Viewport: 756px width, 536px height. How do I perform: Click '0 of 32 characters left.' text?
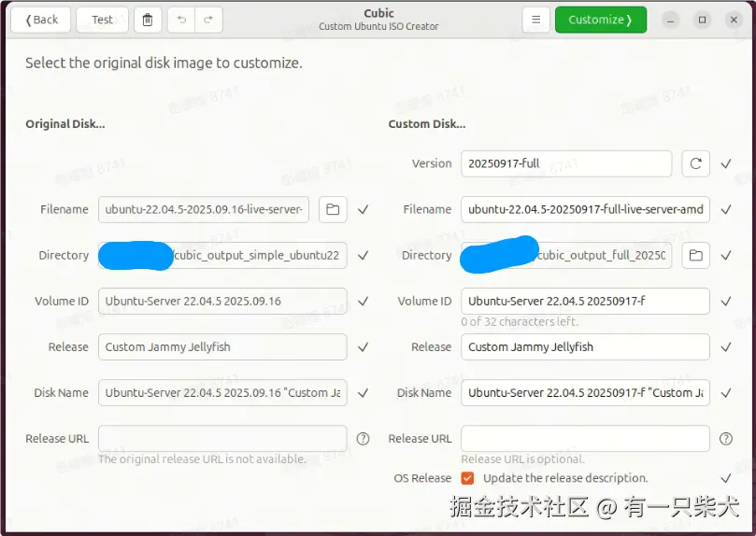pyautogui.click(x=520, y=322)
